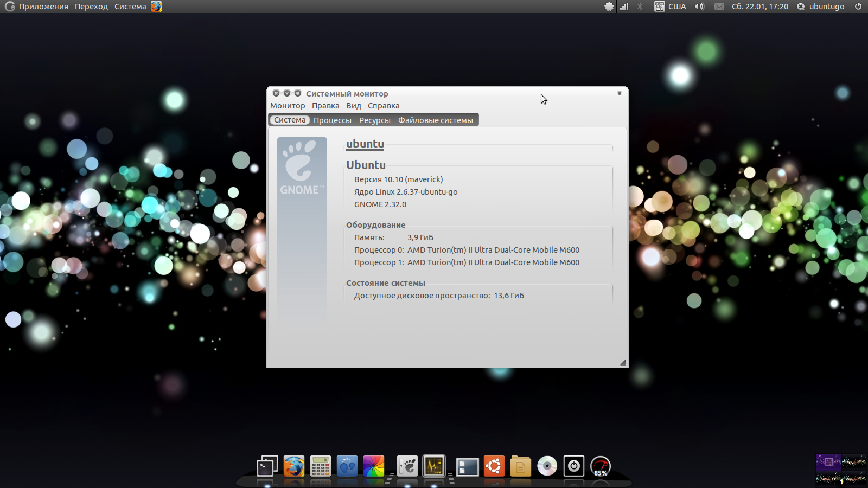Screen dimensions: 868x488
Task: Open the Приложения menu
Action: (x=43, y=7)
